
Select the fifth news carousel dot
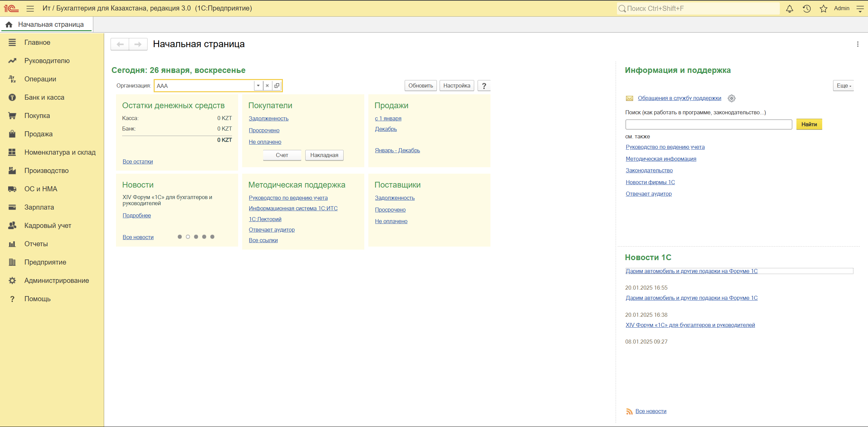pyautogui.click(x=212, y=237)
